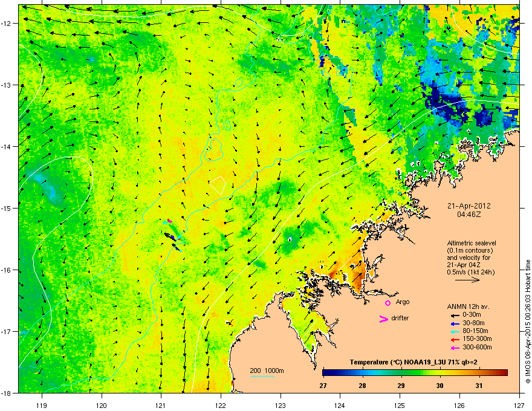
Task: Click the 0.5m/s (1kt 24h) text
Action: [x=470, y=272]
